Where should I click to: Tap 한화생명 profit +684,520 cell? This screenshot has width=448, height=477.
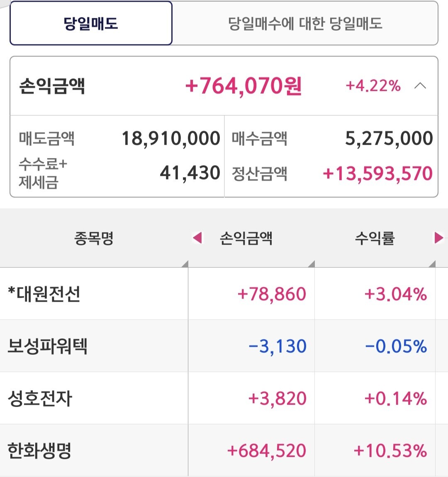click(x=267, y=450)
